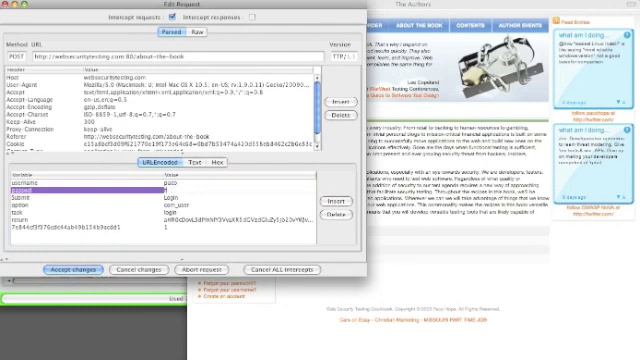Select the return variable row
The width and height of the screenshot is (640, 360).
[x=163, y=220]
